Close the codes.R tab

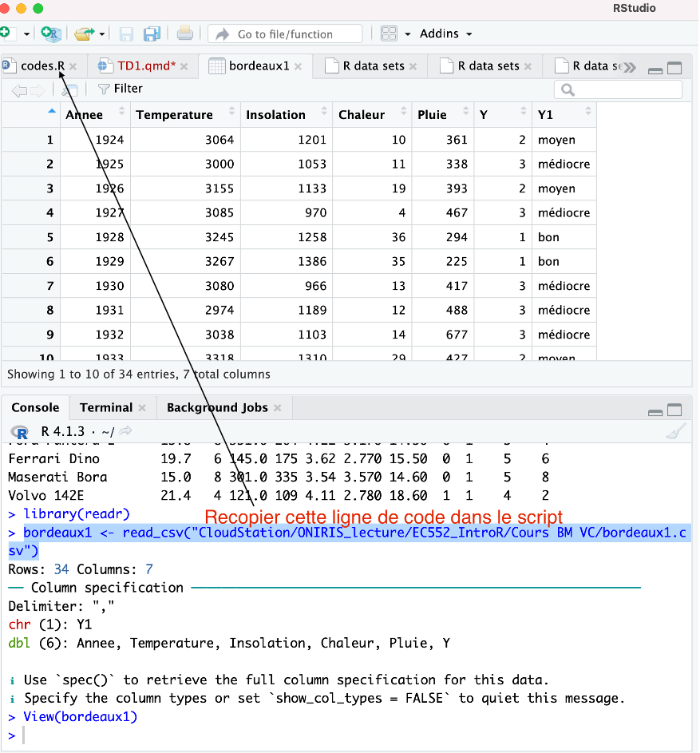click(x=73, y=66)
